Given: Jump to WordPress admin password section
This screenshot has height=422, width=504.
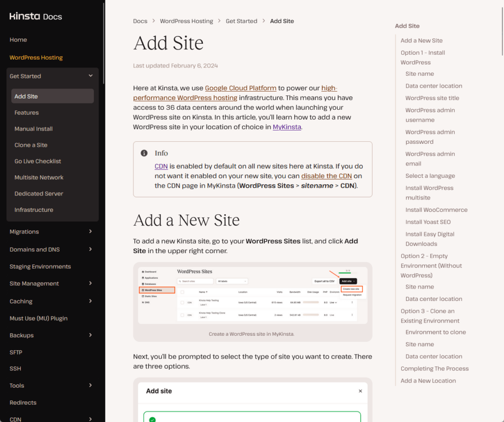Looking at the screenshot, I should [430, 137].
